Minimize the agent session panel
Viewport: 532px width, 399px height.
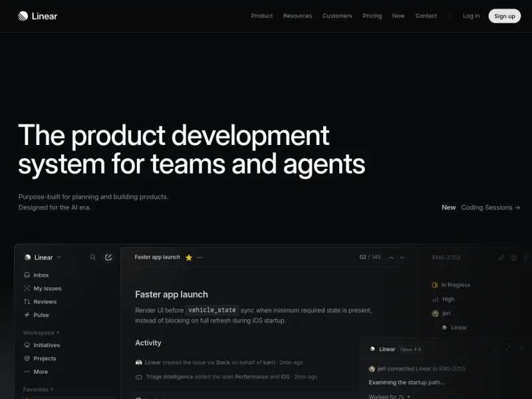[494, 348]
